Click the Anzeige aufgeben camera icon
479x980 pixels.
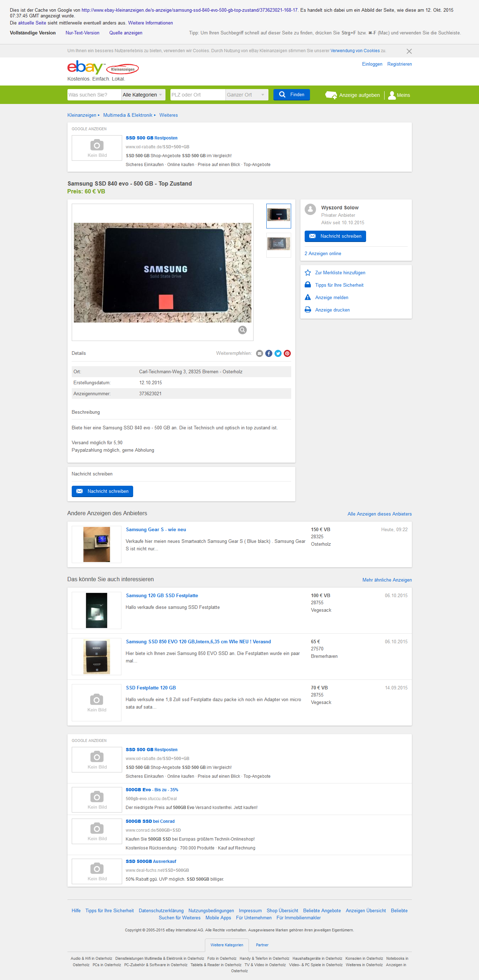click(x=331, y=95)
